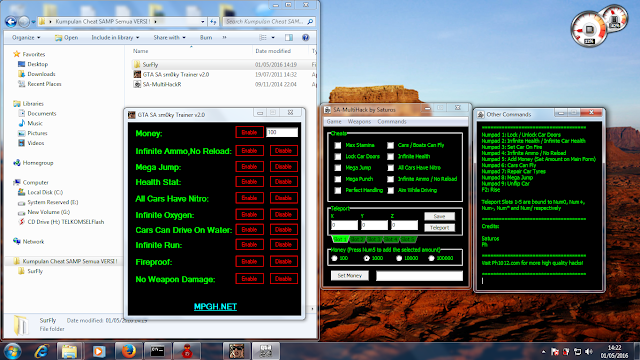The height and width of the screenshot is (360, 640).
Task: Click the Explorer refresh button
Action: [x=213, y=21]
